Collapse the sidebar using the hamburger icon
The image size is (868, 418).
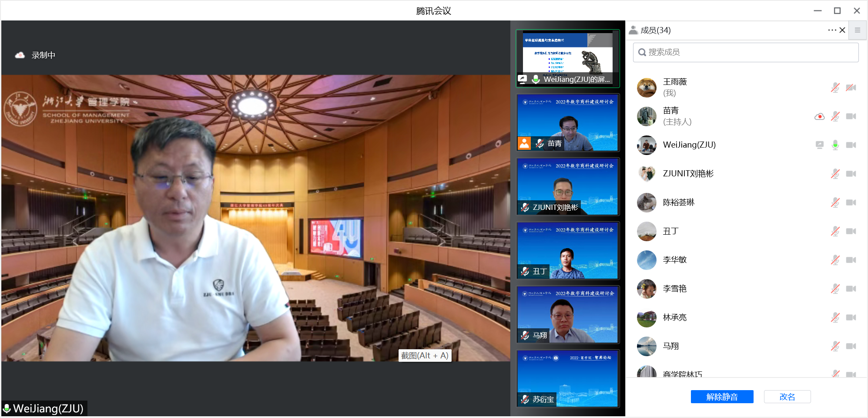pos(857,30)
